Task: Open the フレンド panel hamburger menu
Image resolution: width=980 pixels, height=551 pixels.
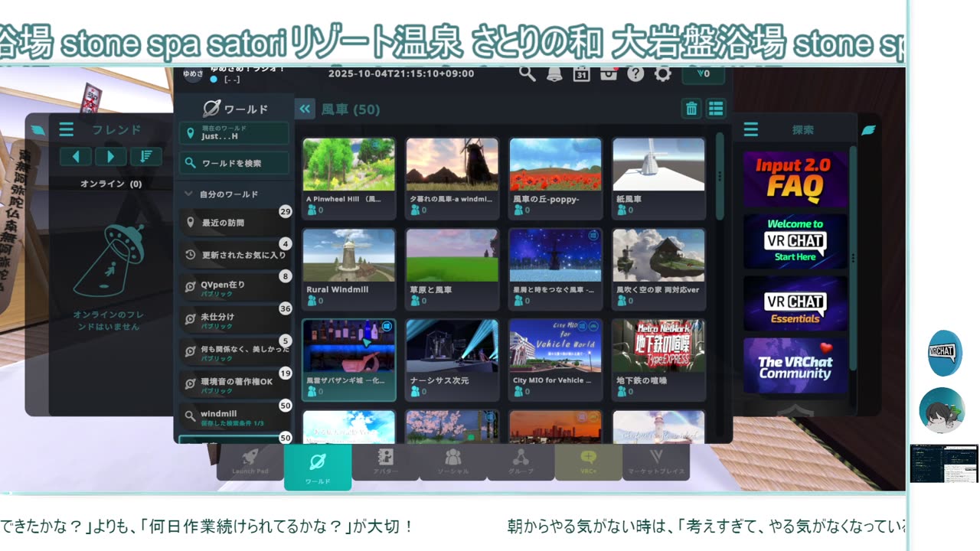Action: (x=67, y=130)
